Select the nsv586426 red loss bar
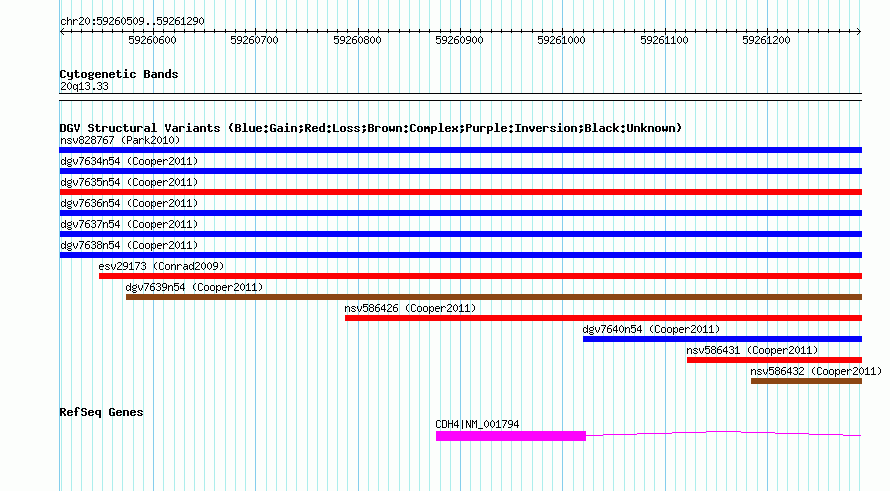The width and height of the screenshot is (890, 491). point(603,318)
